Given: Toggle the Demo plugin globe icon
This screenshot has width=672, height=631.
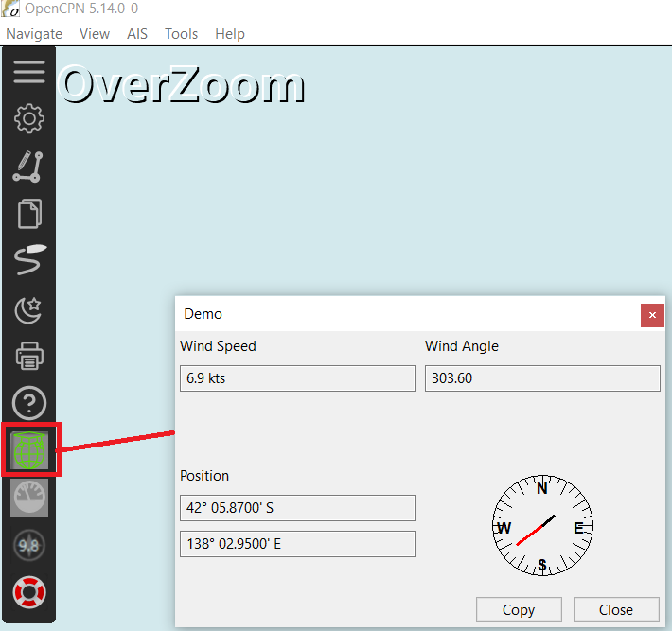Looking at the screenshot, I should coord(29,450).
